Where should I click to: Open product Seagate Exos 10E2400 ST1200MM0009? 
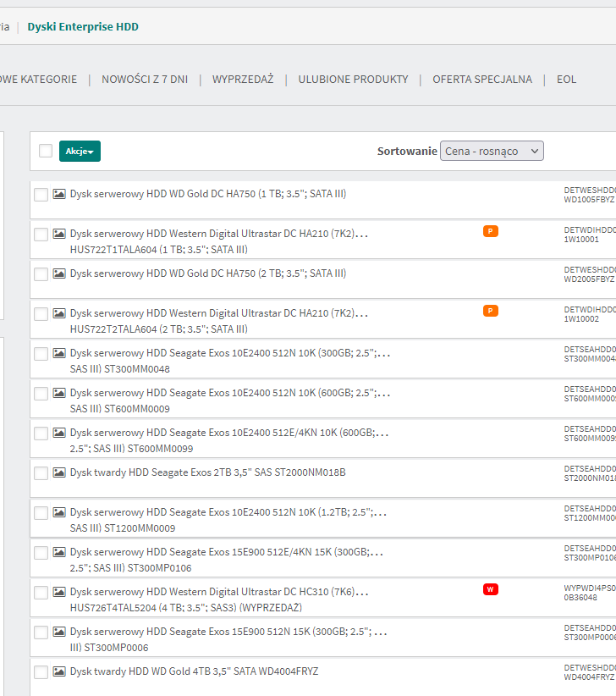(x=228, y=520)
